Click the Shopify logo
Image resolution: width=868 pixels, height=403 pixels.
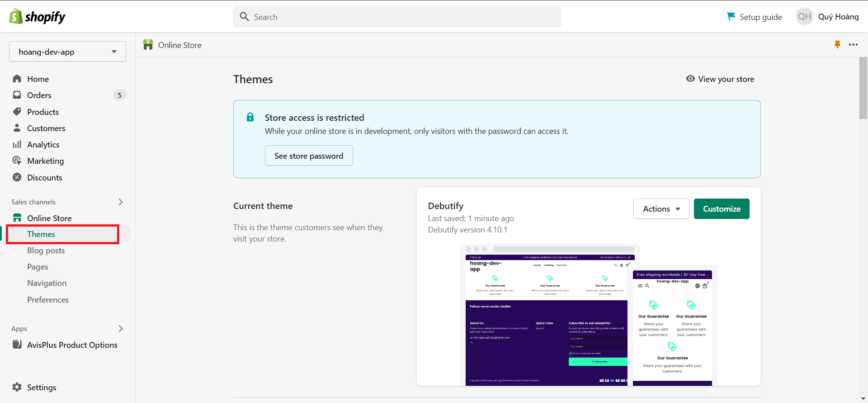[x=37, y=17]
